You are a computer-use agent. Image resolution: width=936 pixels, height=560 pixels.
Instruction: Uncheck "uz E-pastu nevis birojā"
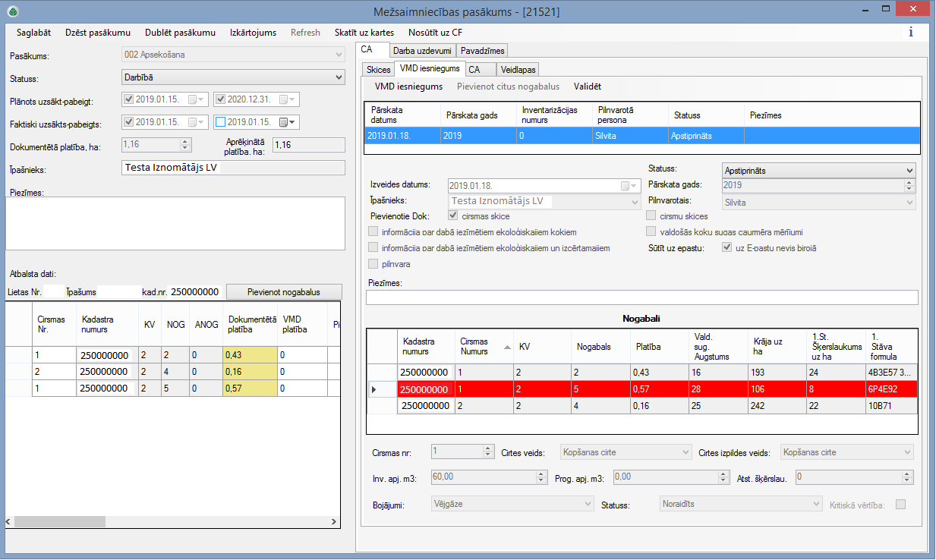726,247
